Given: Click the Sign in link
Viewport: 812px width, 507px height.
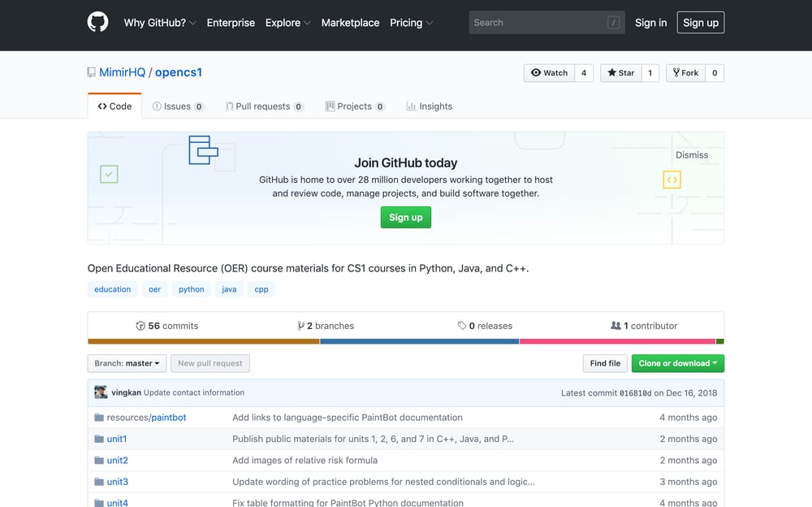Looking at the screenshot, I should [650, 22].
